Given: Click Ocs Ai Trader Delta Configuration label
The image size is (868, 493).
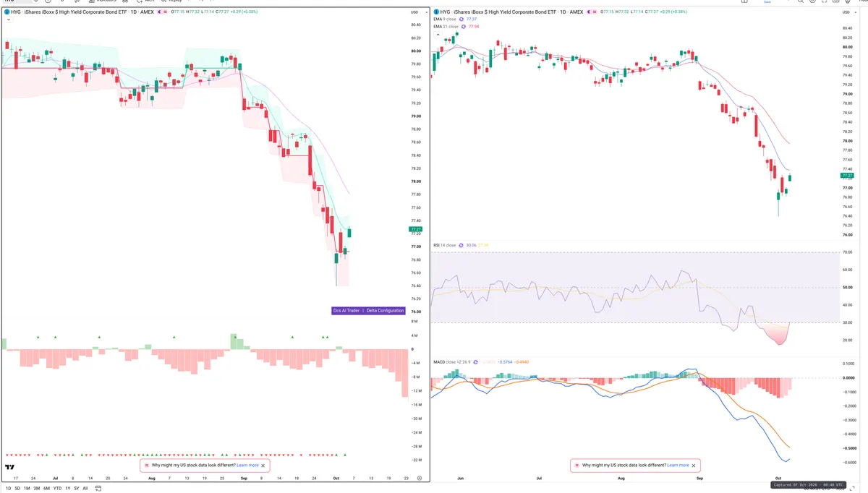Looking at the screenshot, I should [367, 311].
